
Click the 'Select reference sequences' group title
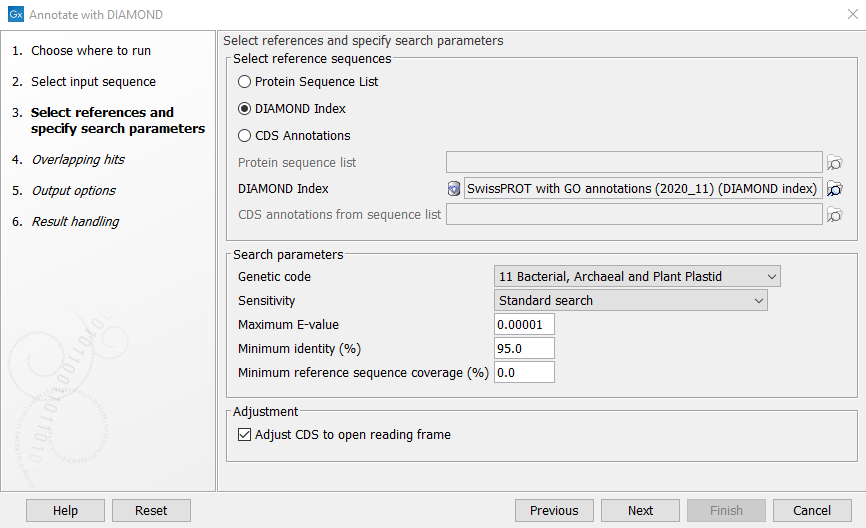tap(312, 59)
